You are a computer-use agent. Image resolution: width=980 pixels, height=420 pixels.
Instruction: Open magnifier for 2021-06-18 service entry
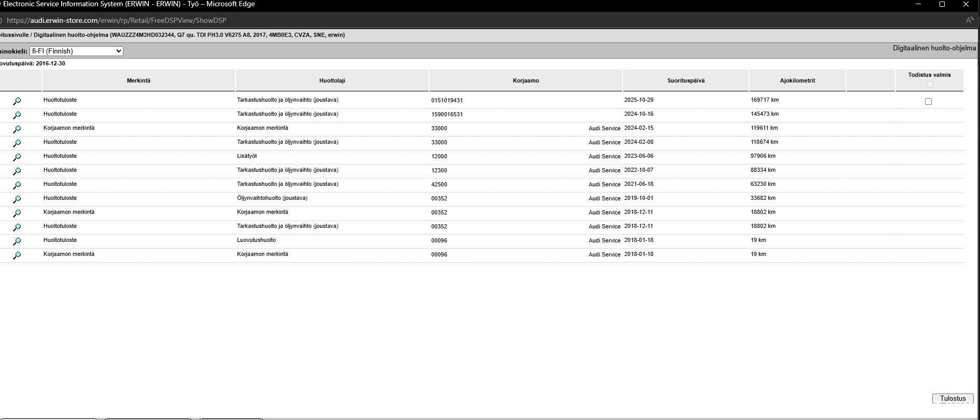17,185
